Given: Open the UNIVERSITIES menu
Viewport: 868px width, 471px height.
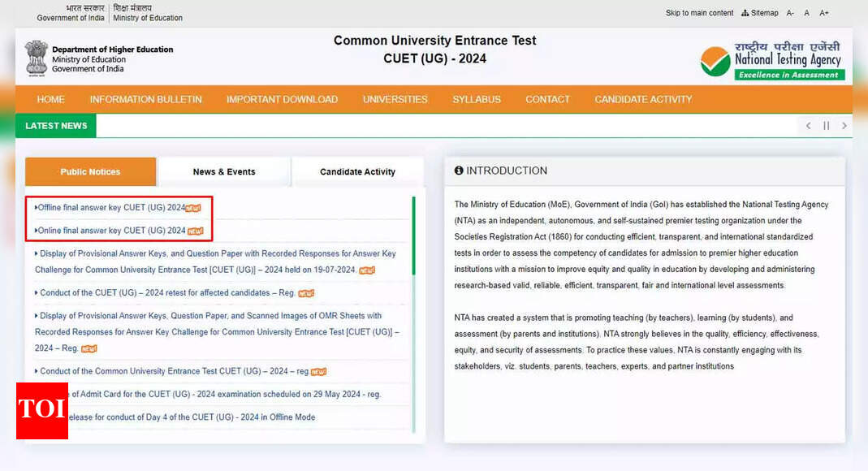Looking at the screenshot, I should [395, 100].
